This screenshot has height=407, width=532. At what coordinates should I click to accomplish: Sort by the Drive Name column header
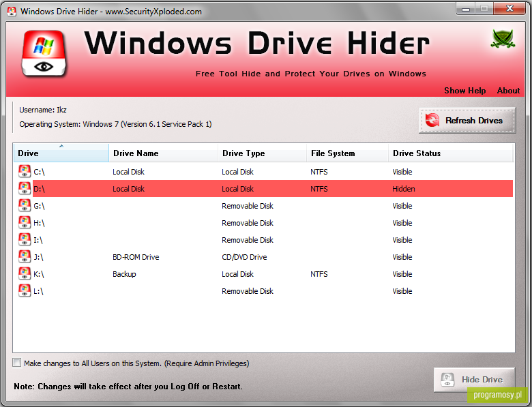point(163,153)
